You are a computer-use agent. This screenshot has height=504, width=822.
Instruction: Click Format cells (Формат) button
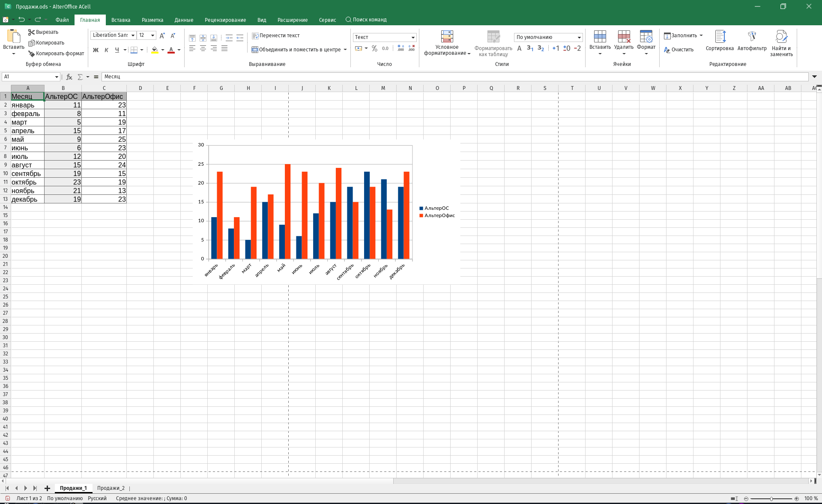[646, 42]
